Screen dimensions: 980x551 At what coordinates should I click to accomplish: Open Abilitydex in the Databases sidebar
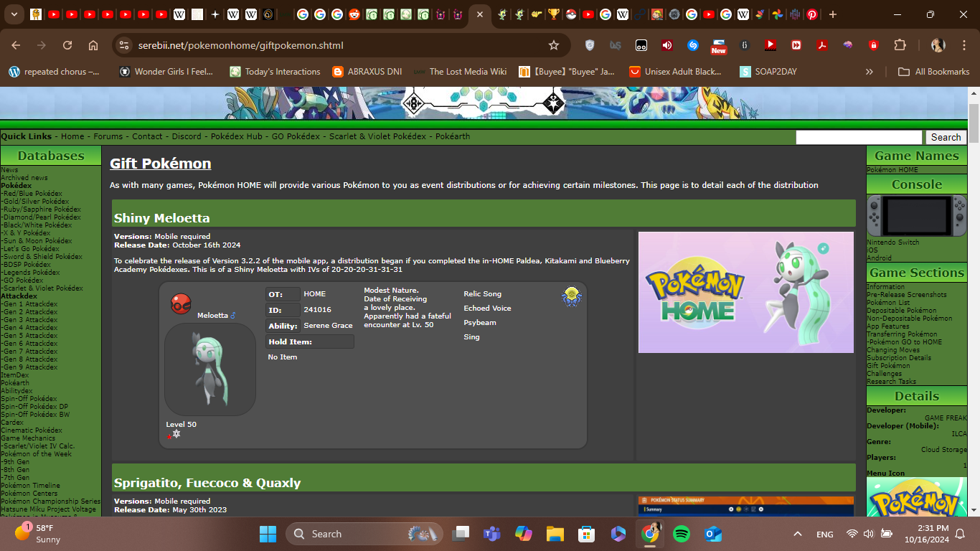point(17,391)
